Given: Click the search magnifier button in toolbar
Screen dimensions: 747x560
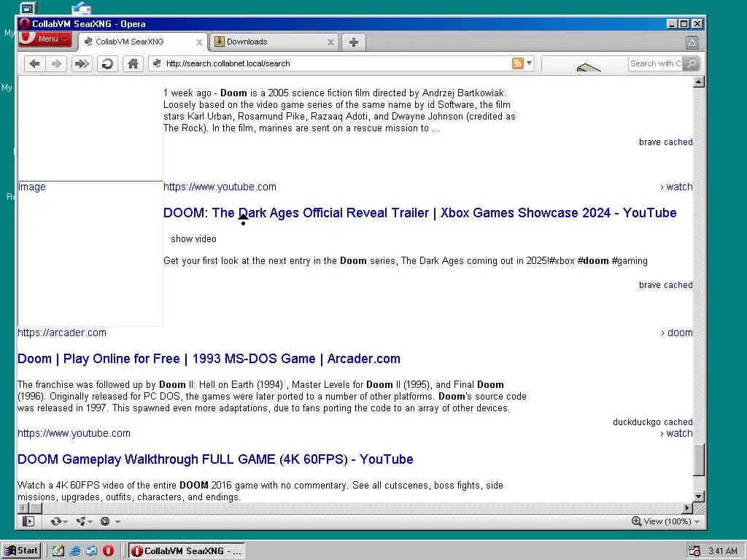Looking at the screenshot, I should tap(692, 63).
